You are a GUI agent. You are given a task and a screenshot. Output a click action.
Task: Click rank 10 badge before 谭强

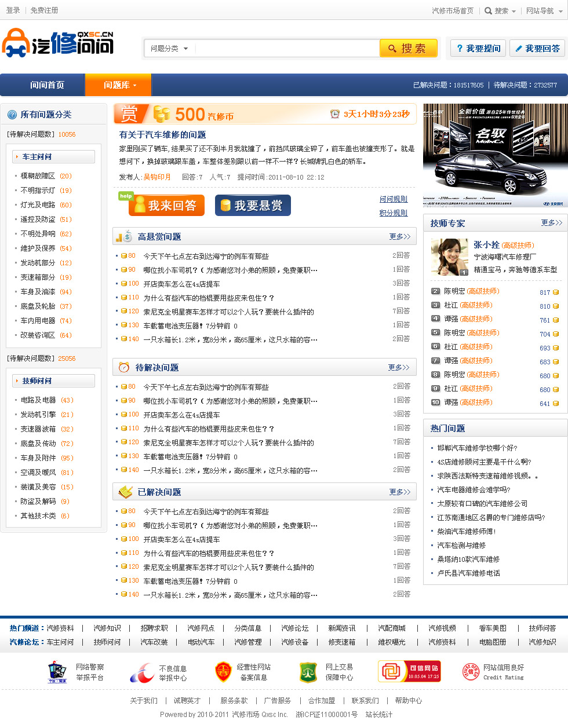[x=436, y=403]
